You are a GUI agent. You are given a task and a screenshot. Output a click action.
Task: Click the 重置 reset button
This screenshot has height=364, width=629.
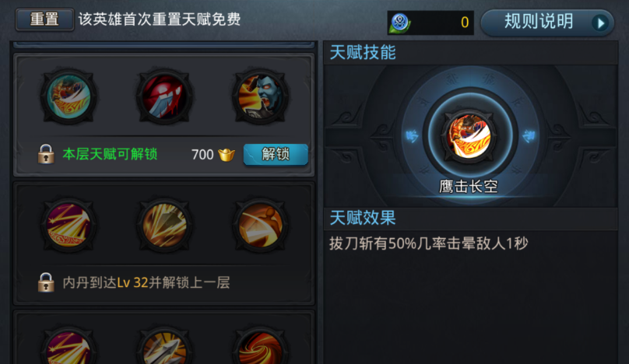[44, 19]
